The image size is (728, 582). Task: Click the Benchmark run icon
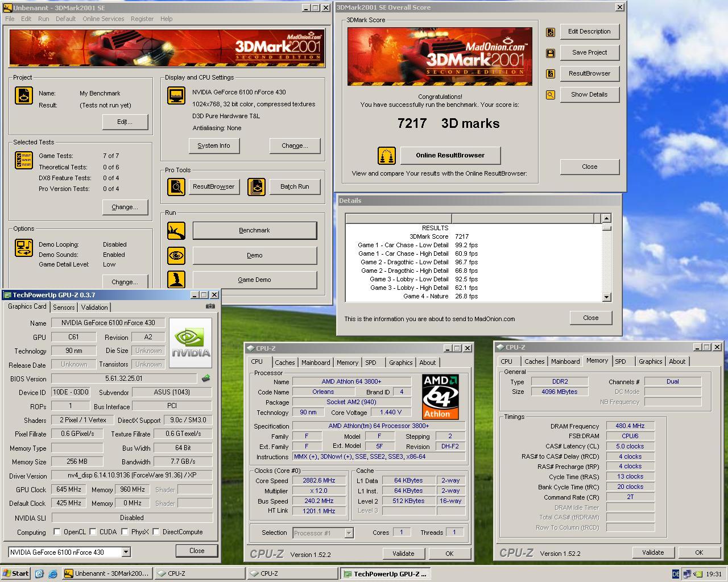pyautogui.click(x=176, y=231)
